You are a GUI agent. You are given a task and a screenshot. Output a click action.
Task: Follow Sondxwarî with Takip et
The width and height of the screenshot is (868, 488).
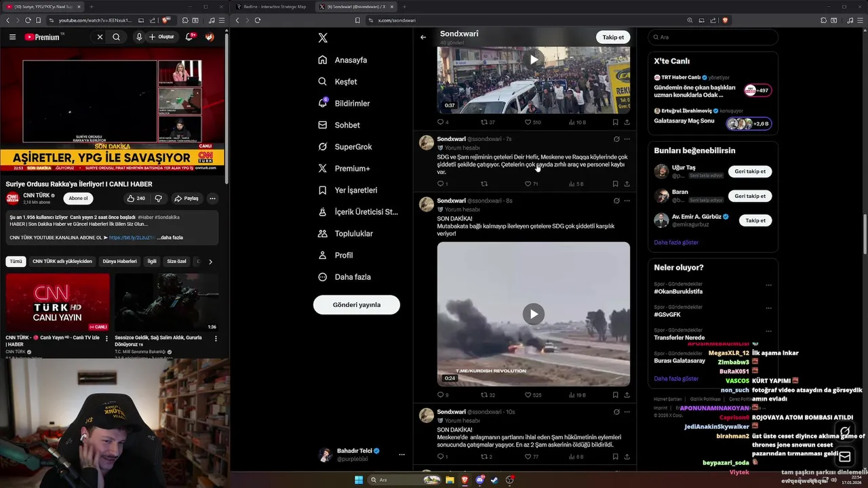pyautogui.click(x=613, y=37)
